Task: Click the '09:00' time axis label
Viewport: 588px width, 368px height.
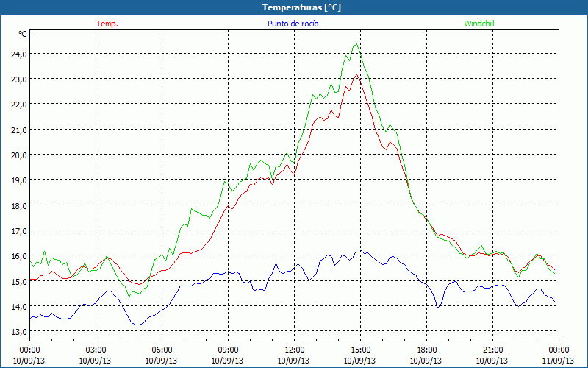Action: tap(228, 350)
